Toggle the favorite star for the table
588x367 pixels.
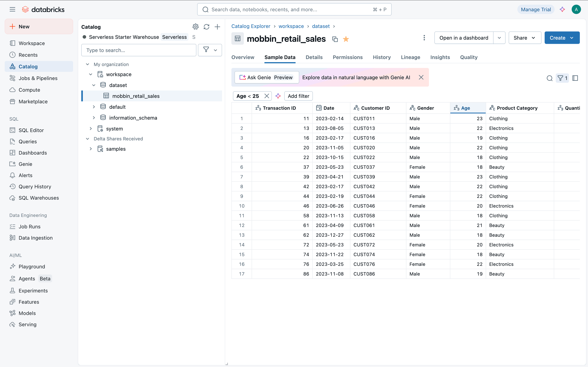346,39
